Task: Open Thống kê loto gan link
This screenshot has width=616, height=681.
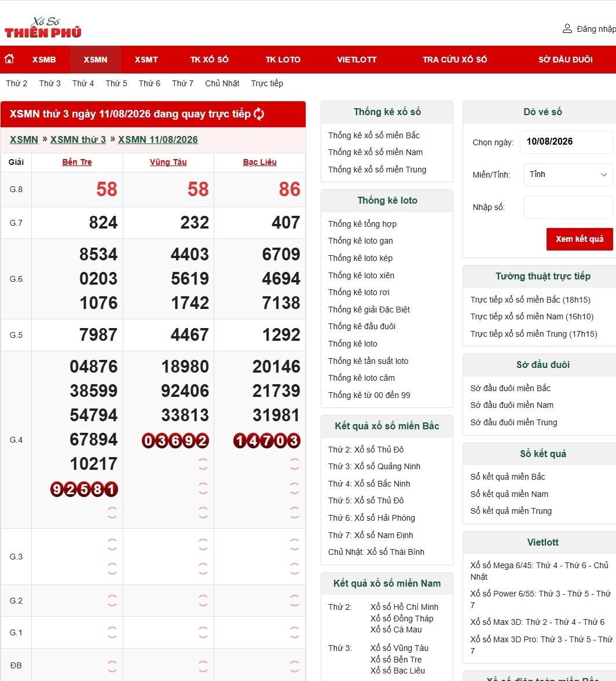Action: 360,241
